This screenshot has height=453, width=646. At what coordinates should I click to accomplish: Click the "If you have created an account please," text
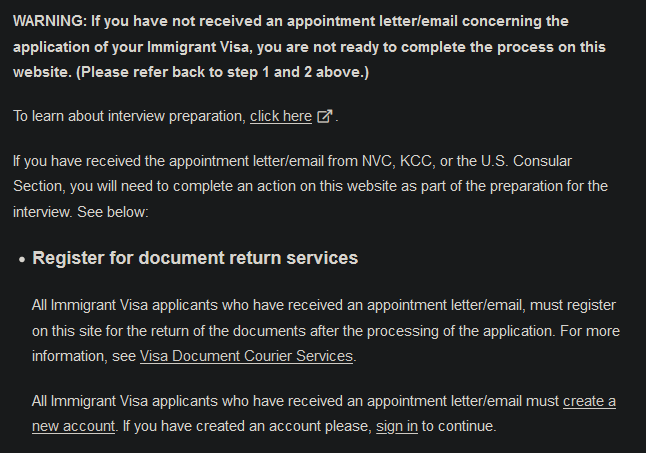247,426
